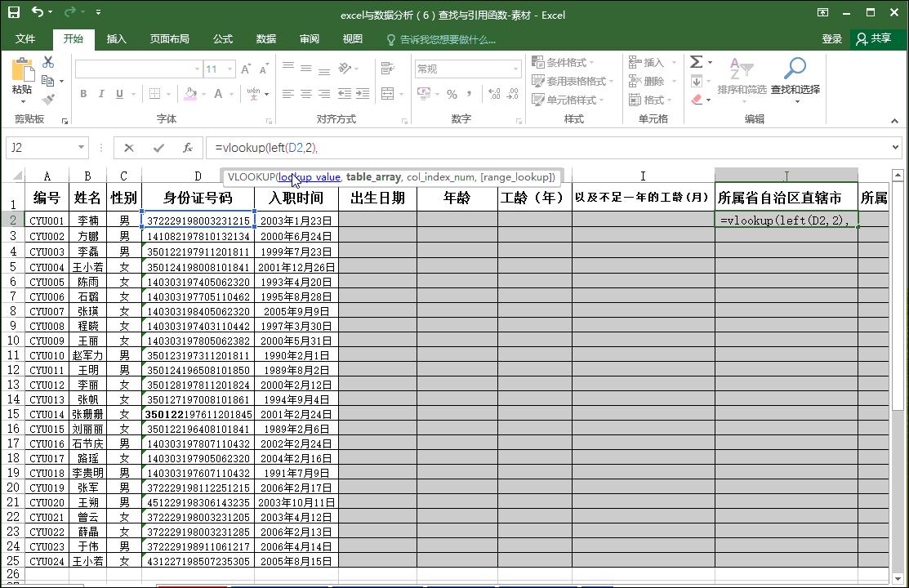This screenshot has height=588, width=909.
Task: Click the Copy icon in the clipboard group
Action: point(47,81)
